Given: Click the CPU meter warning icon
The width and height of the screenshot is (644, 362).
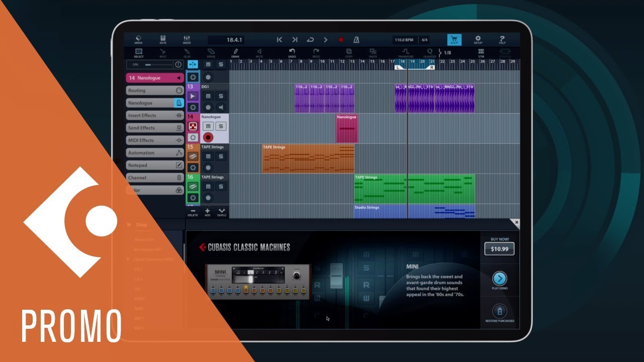Looking at the screenshot, I should pos(178,65).
